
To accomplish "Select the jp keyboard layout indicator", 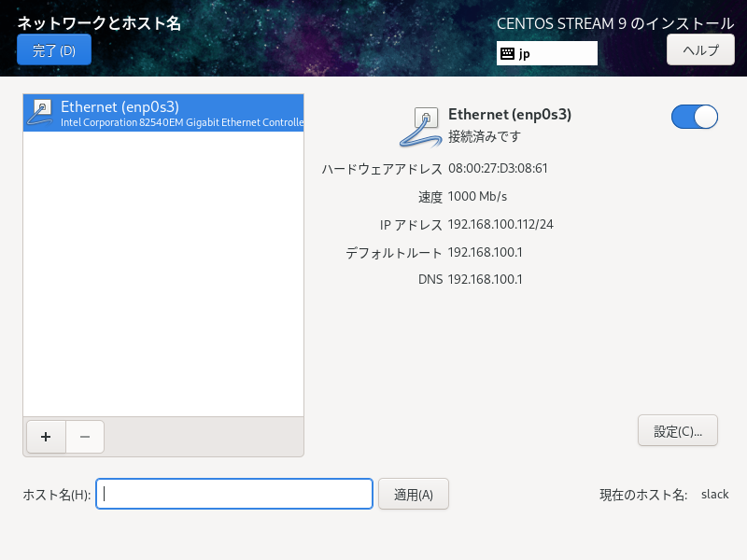I will [547, 53].
